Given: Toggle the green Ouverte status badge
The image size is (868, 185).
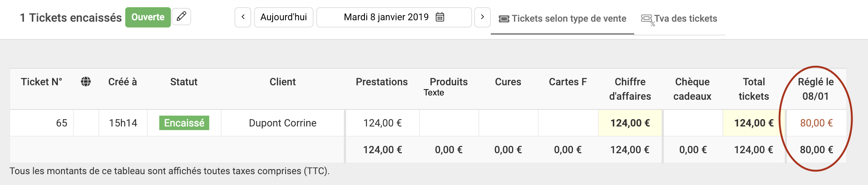Looking at the screenshot, I should click(x=148, y=17).
